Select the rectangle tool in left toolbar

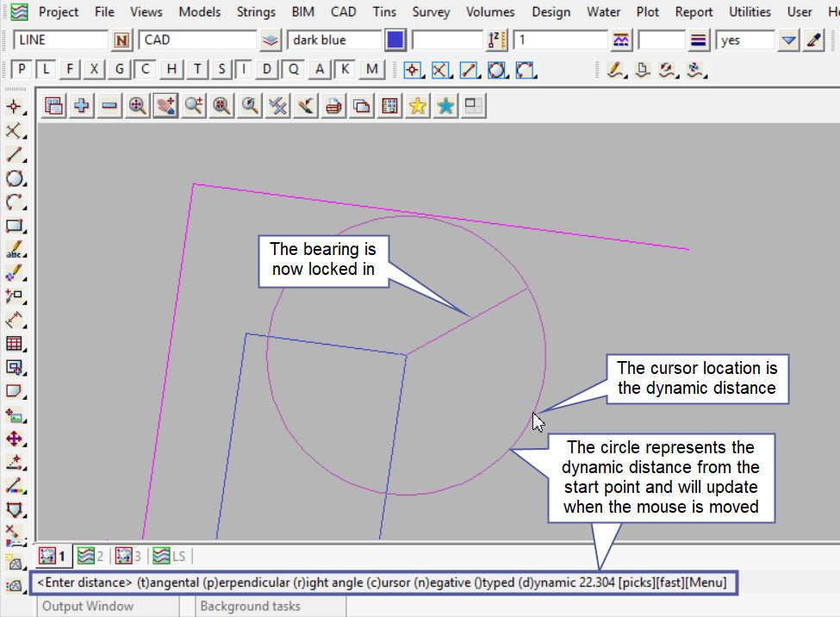click(x=14, y=227)
